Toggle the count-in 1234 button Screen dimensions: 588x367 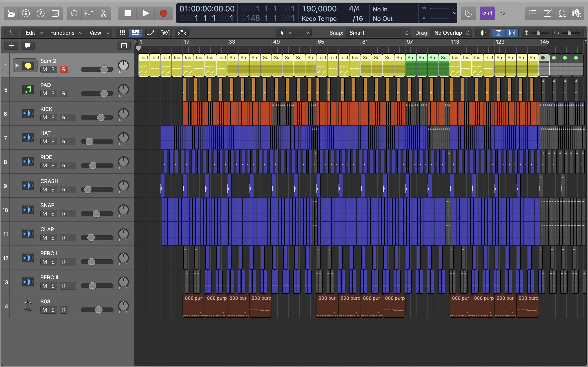click(x=487, y=13)
